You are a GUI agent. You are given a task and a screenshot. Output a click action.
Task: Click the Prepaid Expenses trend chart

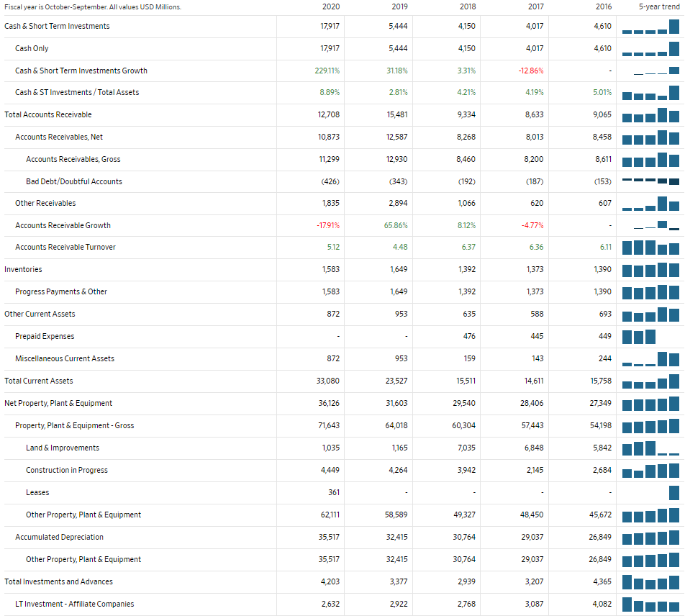click(x=639, y=336)
